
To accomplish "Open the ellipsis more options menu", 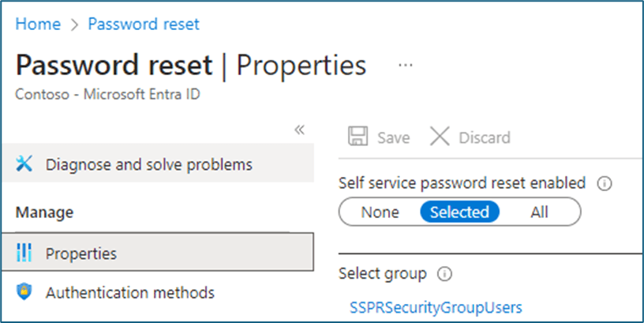I will 406,66.
